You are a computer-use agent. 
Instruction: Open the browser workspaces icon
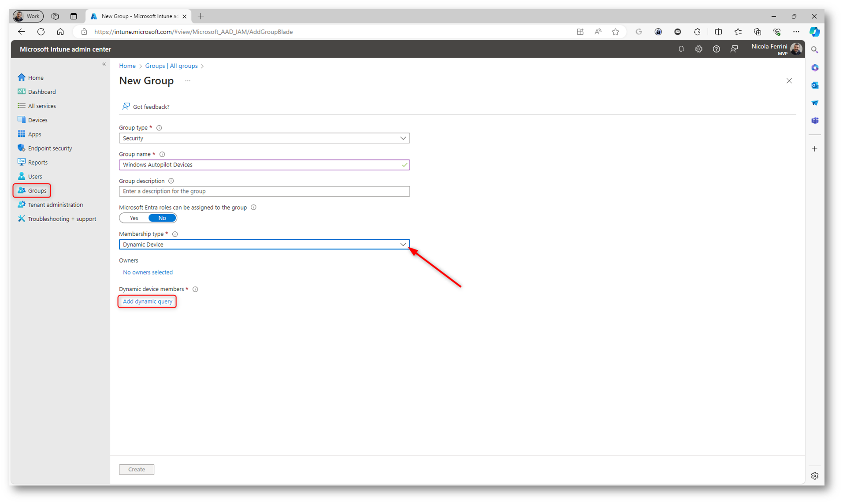(x=55, y=16)
